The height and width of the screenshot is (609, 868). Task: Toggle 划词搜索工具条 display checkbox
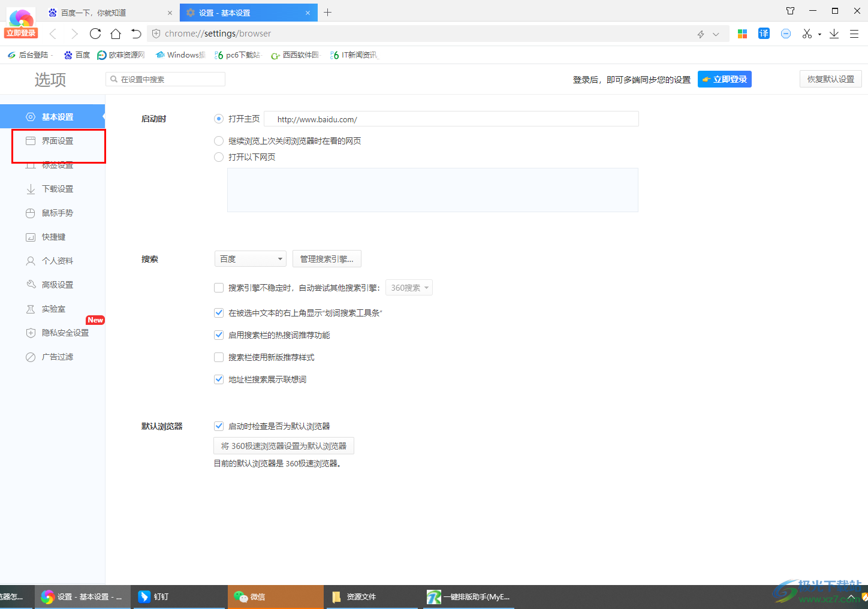pos(219,313)
